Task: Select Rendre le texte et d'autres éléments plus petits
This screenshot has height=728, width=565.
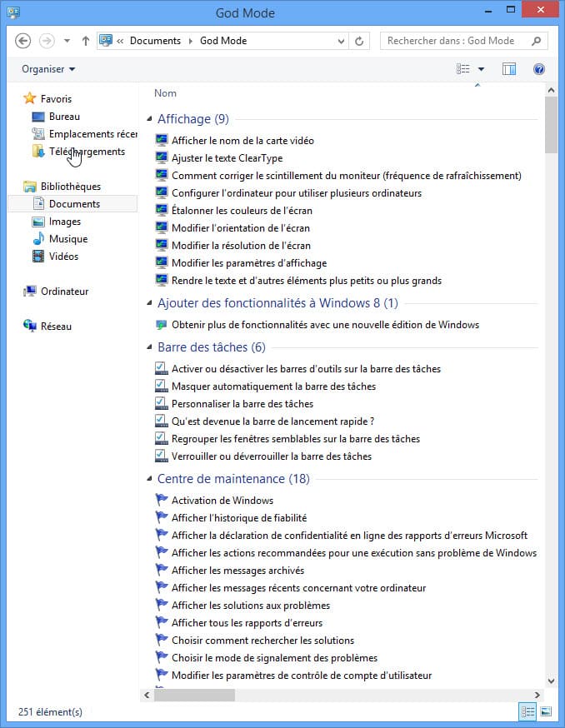Action: tap(306, 281)
